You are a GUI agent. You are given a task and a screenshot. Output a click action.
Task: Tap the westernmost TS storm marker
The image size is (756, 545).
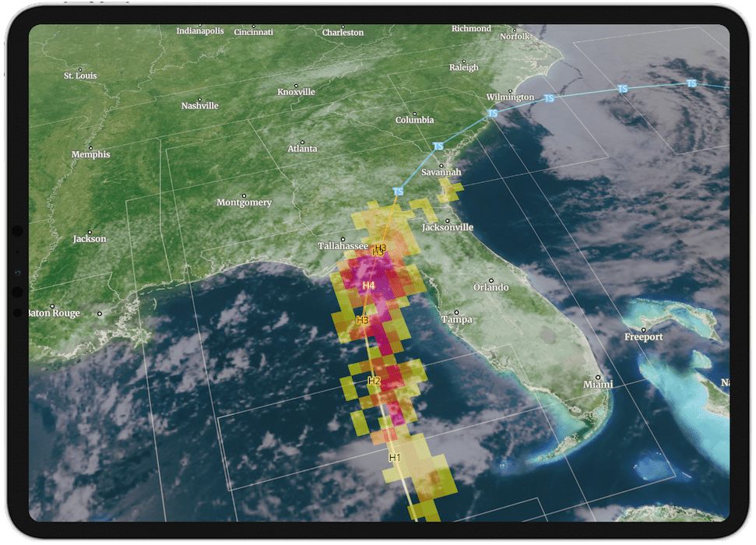[399, 192]
